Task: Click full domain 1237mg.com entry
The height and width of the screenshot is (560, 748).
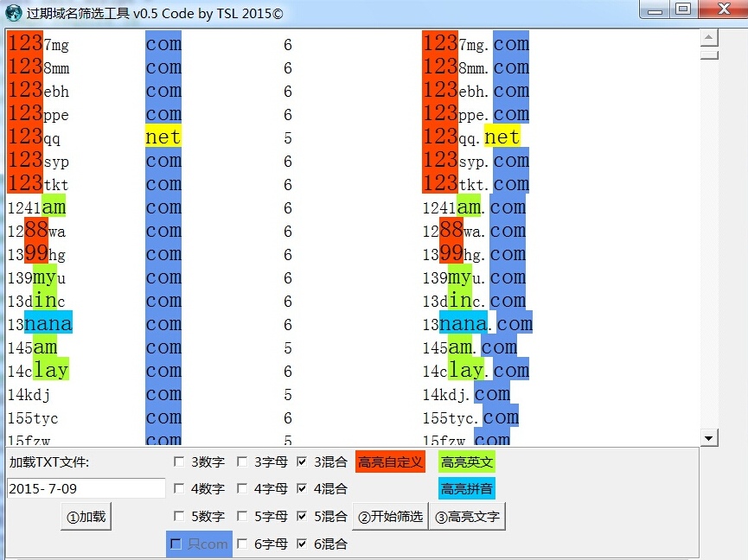Action: (x=476, y=44)
